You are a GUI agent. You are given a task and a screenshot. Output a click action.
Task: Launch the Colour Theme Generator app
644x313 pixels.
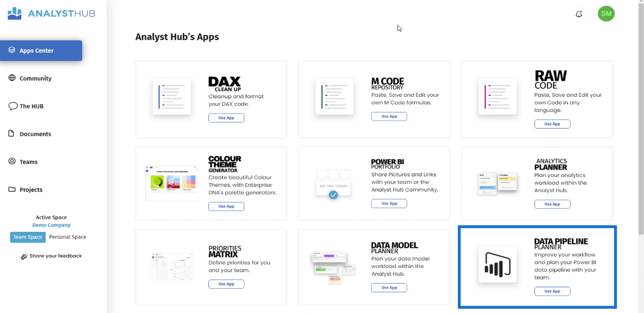[226, 206]
